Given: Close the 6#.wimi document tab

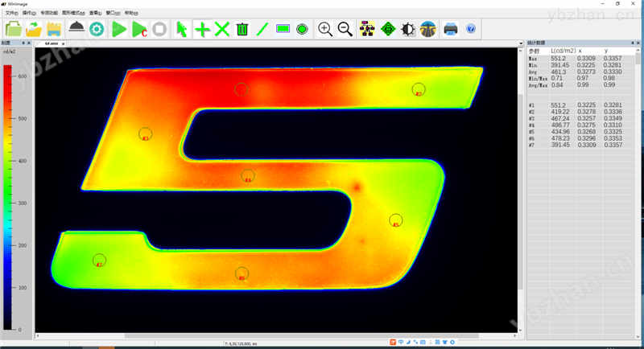Looking at the screenshot, I should point(64,43).
